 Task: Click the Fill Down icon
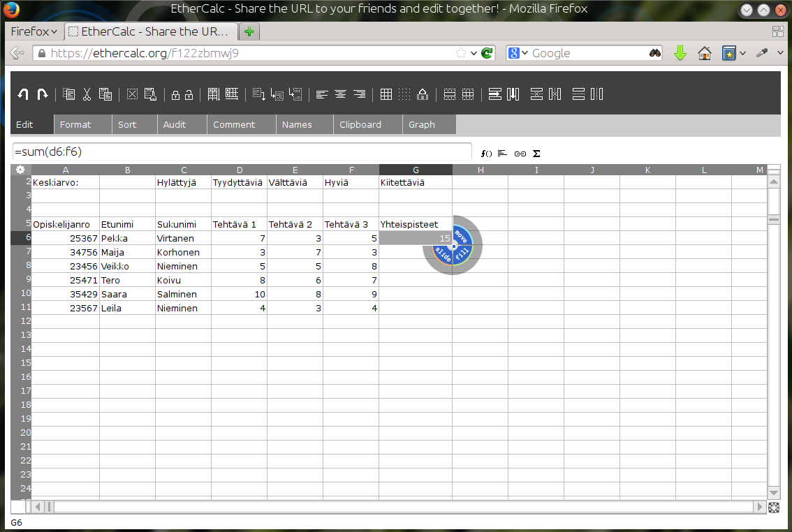pos(214,94)
